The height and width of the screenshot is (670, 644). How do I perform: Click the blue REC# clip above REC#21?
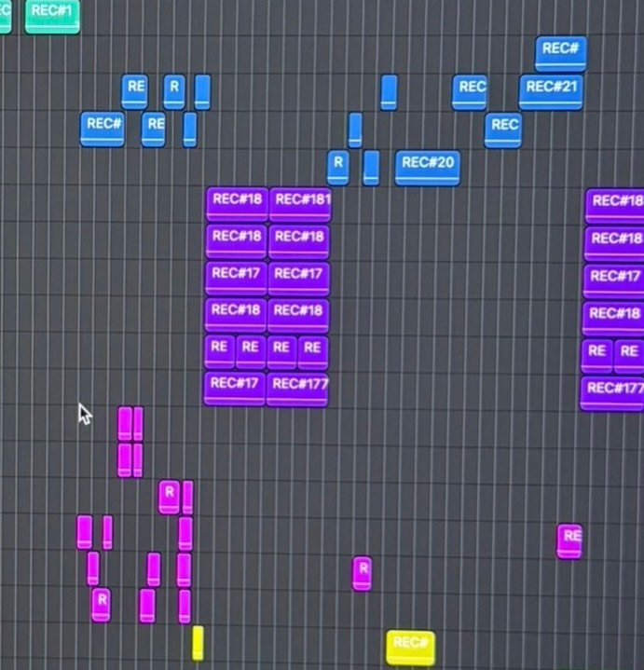(560, 53)
